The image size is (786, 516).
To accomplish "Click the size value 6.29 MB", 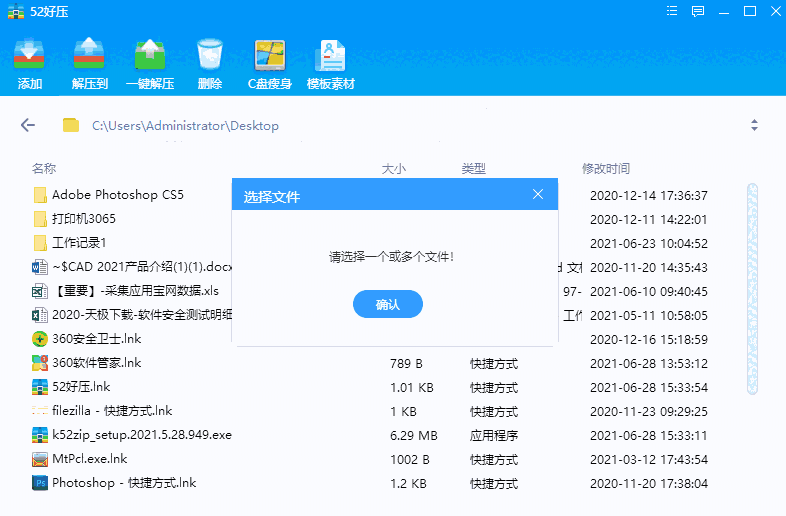I will (414, 436).
